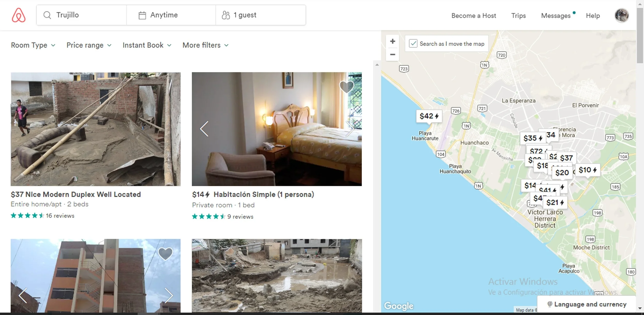Viewport: 644px width, 315px height.
Task: Click the search magnifier icon
Action: (x=47, y=15)
